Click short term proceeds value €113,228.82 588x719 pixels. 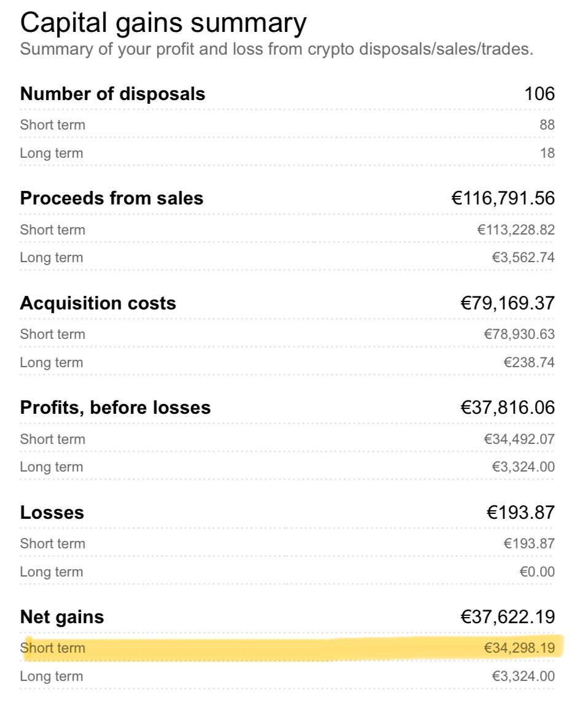(516, 230)
